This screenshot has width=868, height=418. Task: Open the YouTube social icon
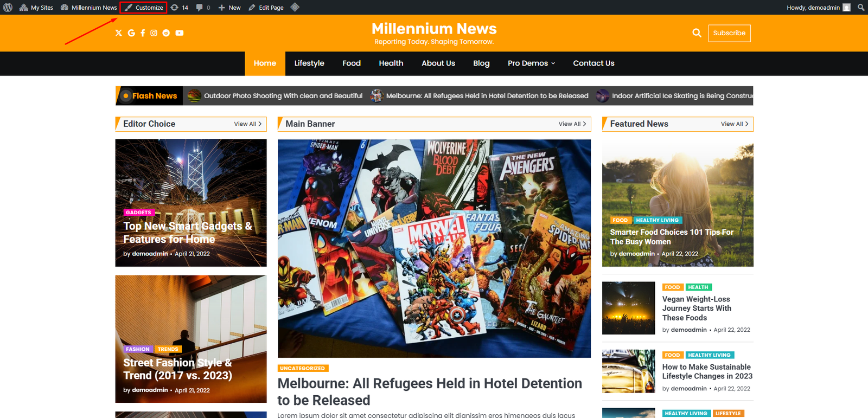(x=180, y=33)
